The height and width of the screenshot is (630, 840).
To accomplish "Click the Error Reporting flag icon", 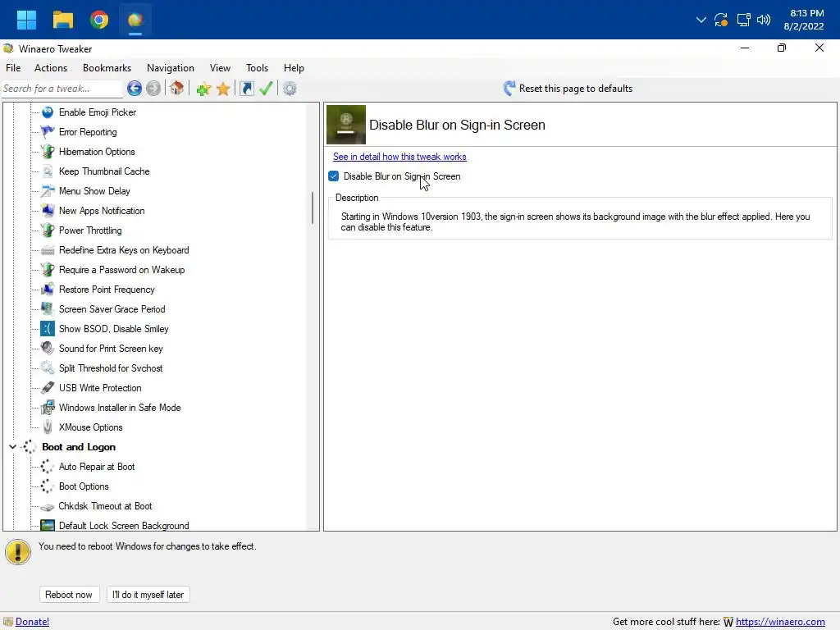I will click(48, 132).
